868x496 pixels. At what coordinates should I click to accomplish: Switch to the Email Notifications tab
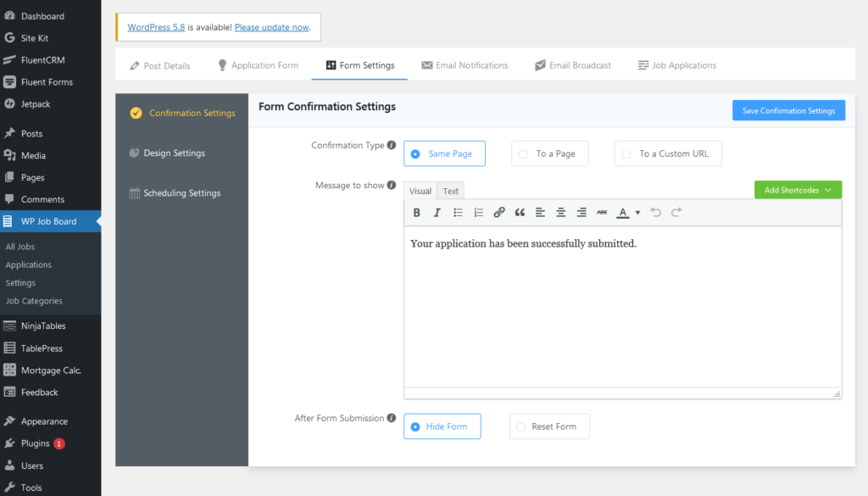[465, 64]
